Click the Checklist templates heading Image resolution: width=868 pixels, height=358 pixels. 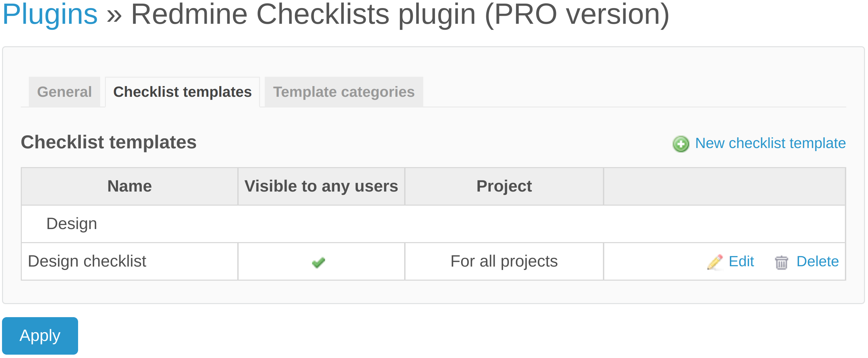109,142
